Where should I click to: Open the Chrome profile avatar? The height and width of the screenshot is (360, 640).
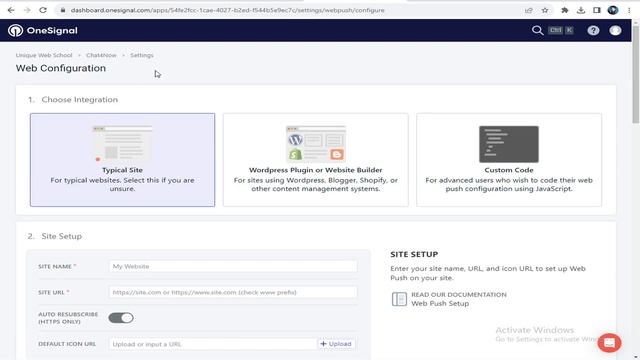(613, 10)
